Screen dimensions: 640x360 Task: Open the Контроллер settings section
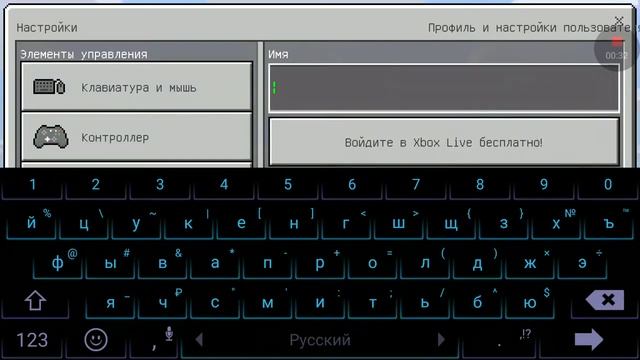137,137
